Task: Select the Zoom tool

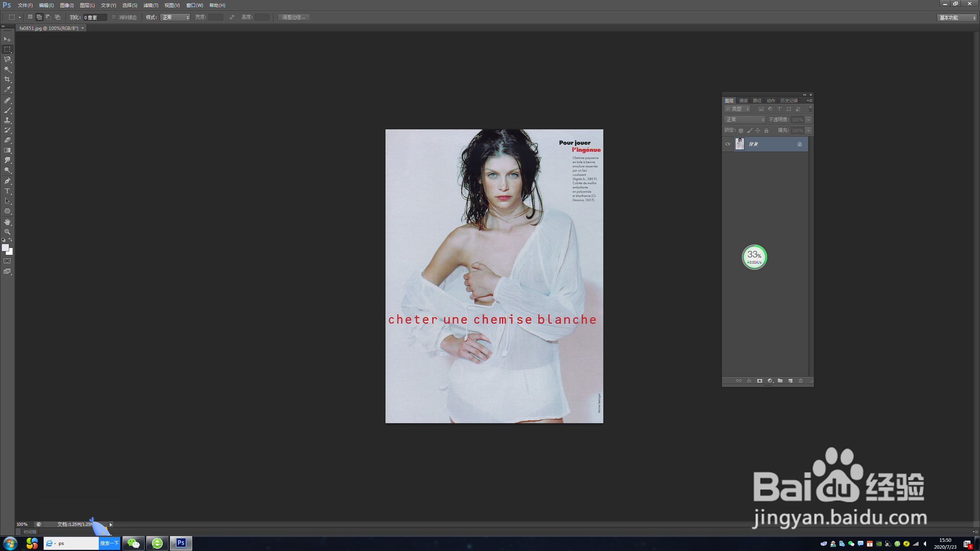Action: click(7, 232)
